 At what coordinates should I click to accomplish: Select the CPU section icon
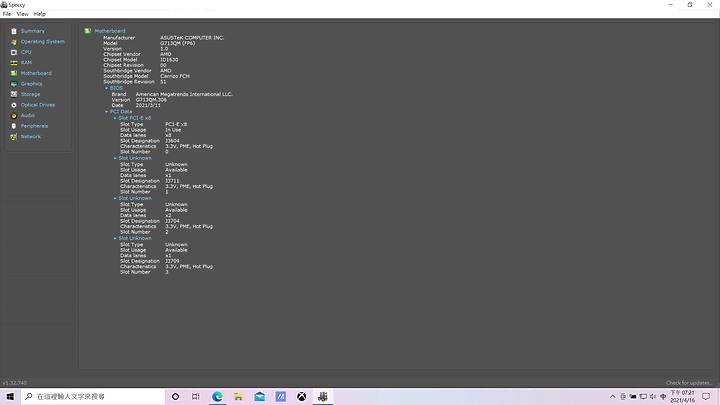[x=14, y=52]
